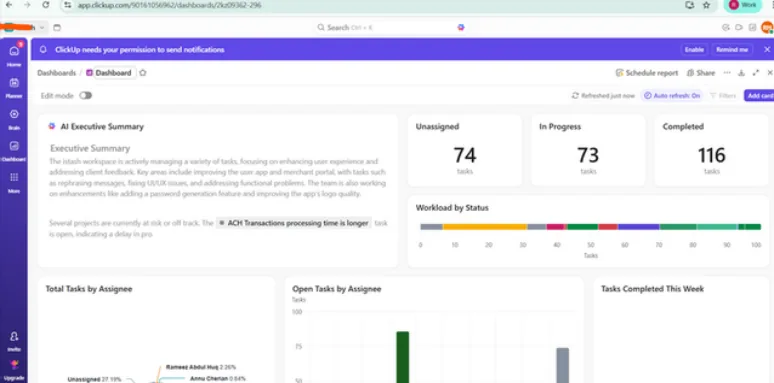This screenshot has width=774, height=383.
Task: Open the dashboard Filters
Action: (x=723, y=96)
